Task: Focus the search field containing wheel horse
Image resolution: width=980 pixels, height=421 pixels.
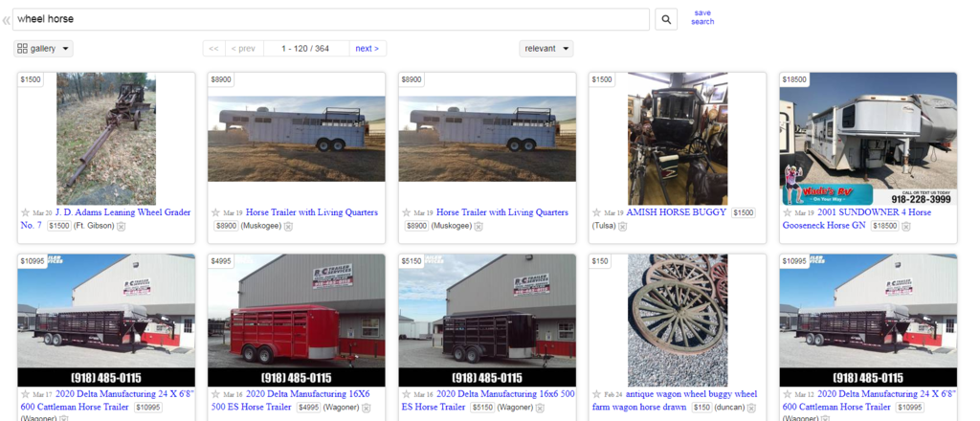Action: pos(330,19)
